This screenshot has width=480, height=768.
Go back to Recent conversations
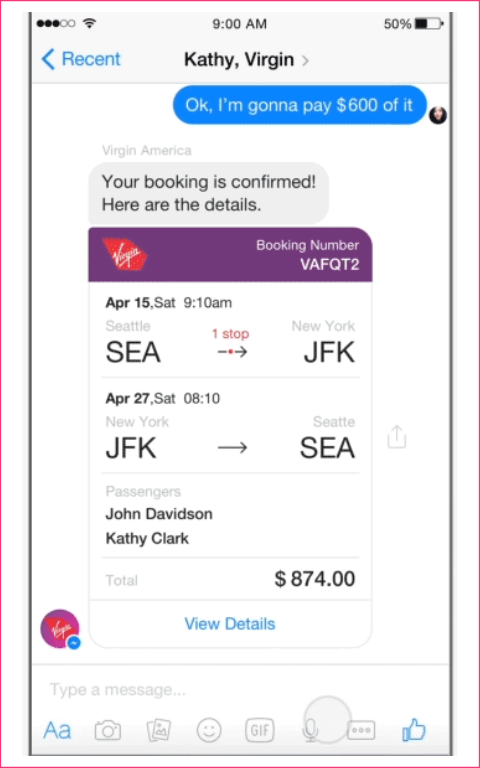[x=81, y=59]
